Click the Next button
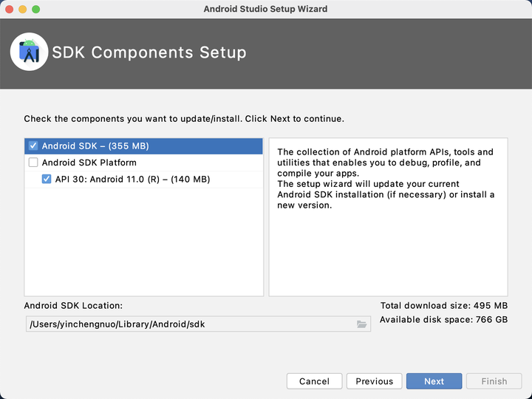This screenshot has height=399, width=532. click(434, 381)
